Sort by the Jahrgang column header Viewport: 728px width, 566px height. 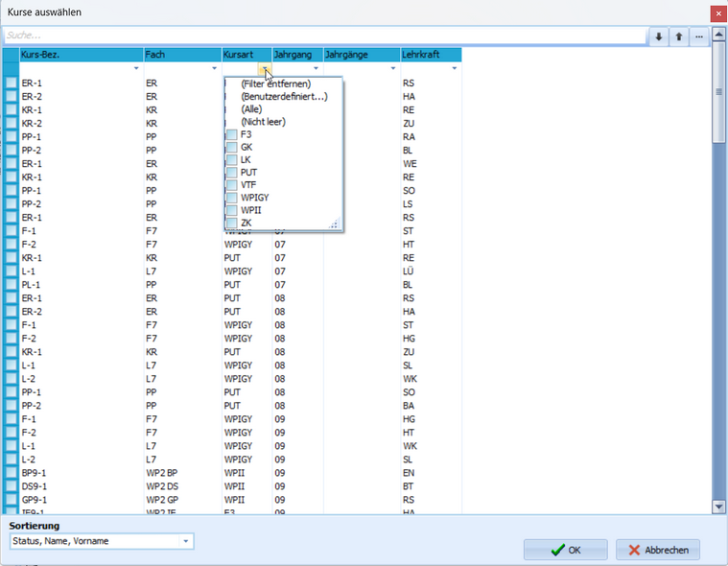(297, 55)
